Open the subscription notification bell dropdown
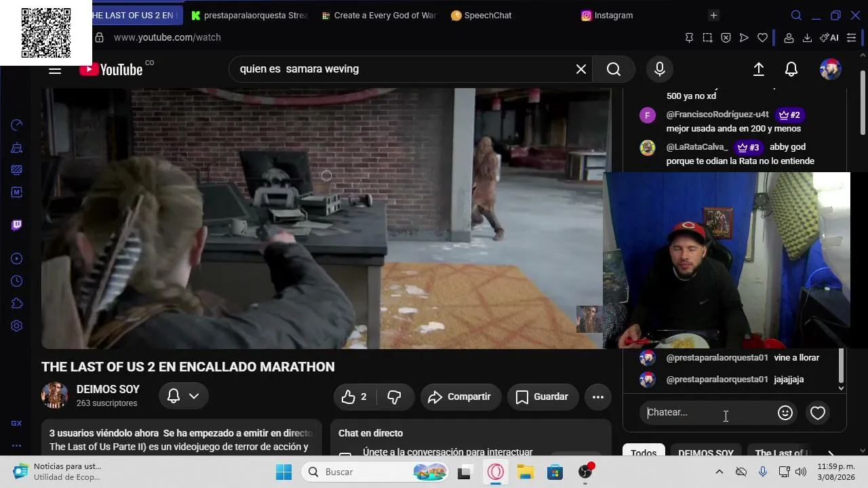The width and height of the screenshot is (868, 488). pyautogui.click(x=184, y=396)
